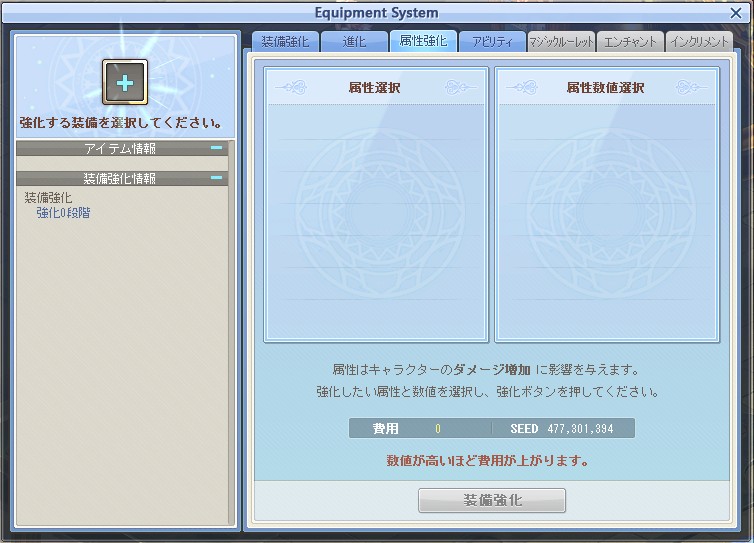Open the エンチャント tab
This screenshot has width=754, height=543.
630,42
